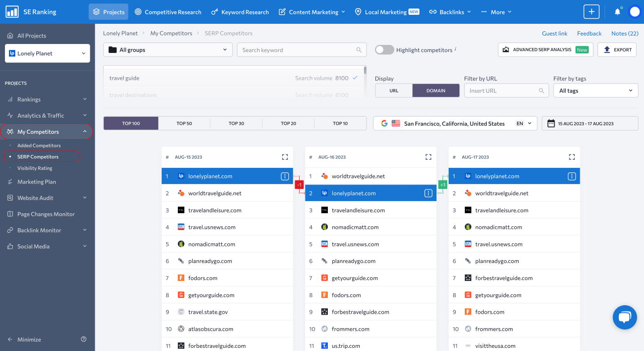Expand AUG-16 2023 column to fullscreen

(x=428, y=157)
